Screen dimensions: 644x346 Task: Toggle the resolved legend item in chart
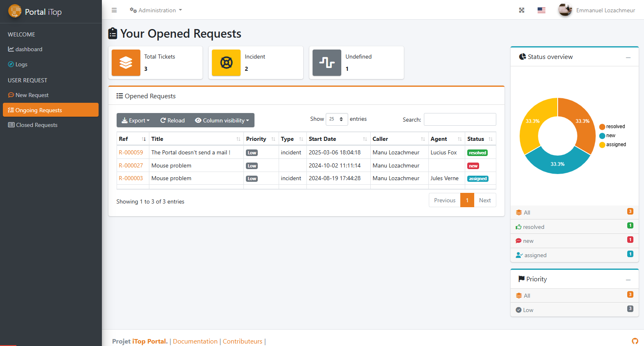click(x=612, y=127)
